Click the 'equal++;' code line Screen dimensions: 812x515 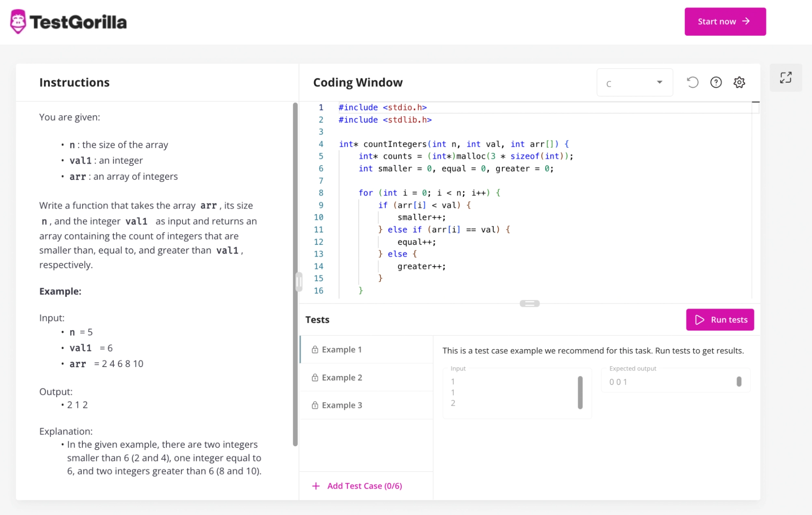coord(417,242)
